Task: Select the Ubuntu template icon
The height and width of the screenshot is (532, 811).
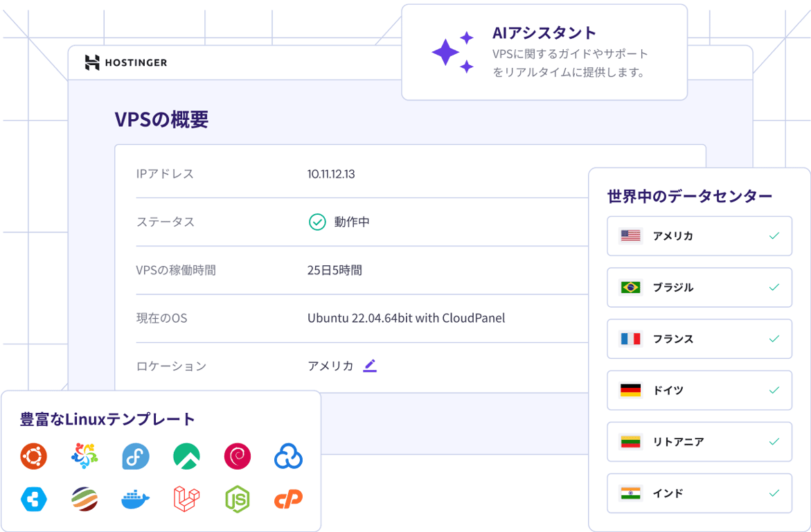Action: 34,456
